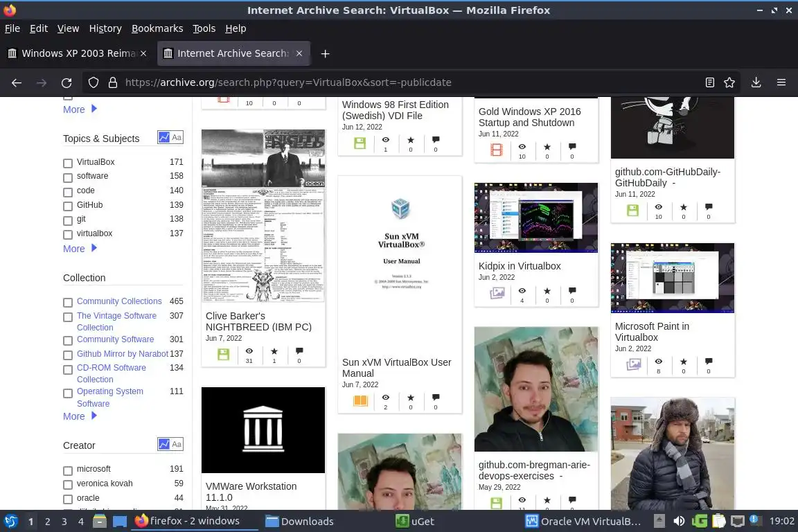798x532 pixels.
Task: Open the Firefox downloads panel
Action: (756, 82)
